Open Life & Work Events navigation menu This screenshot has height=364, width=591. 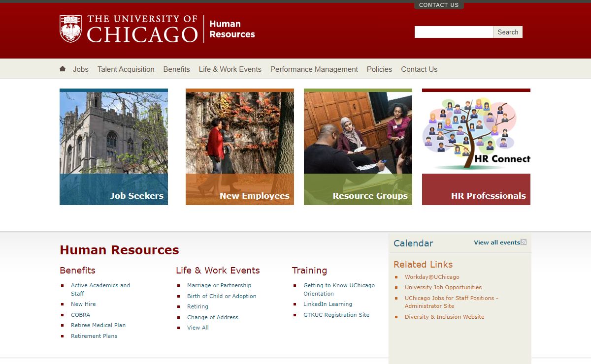230,69
